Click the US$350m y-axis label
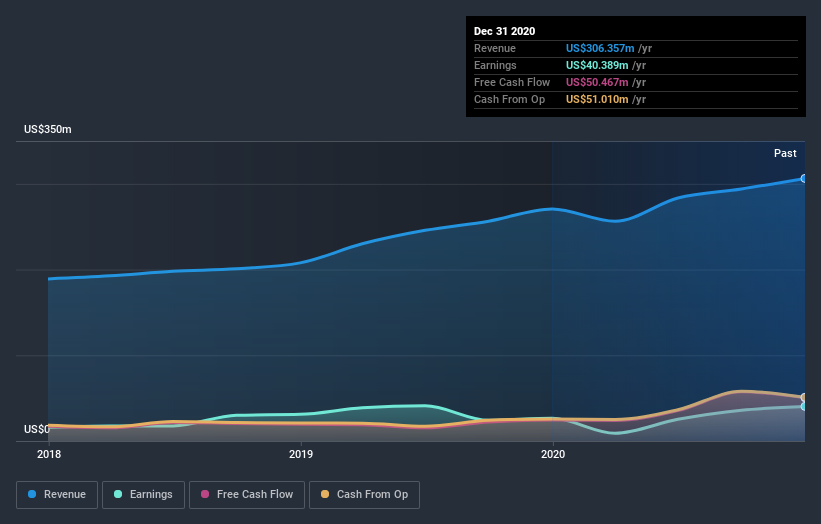821x524 pixels. 48,129
